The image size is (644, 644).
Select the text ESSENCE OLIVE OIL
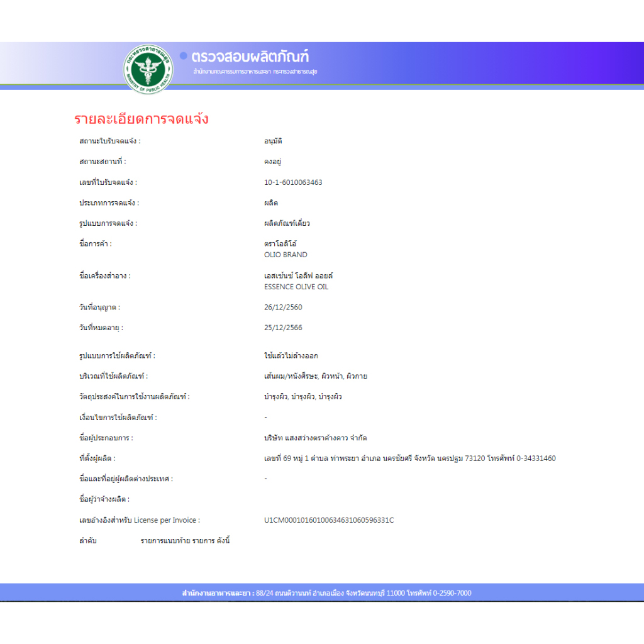pos(296,287)
